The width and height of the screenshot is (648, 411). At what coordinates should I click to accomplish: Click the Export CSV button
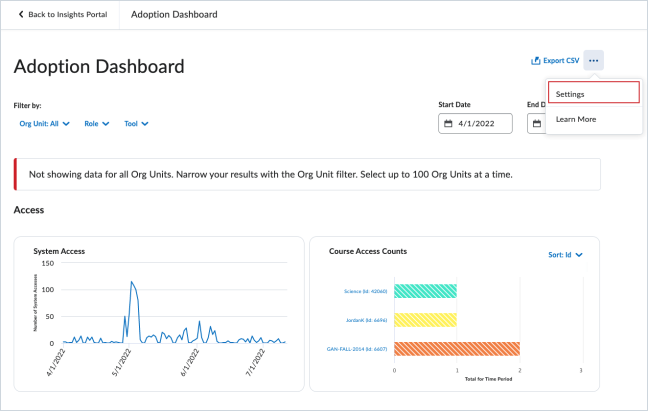point(555,61)
